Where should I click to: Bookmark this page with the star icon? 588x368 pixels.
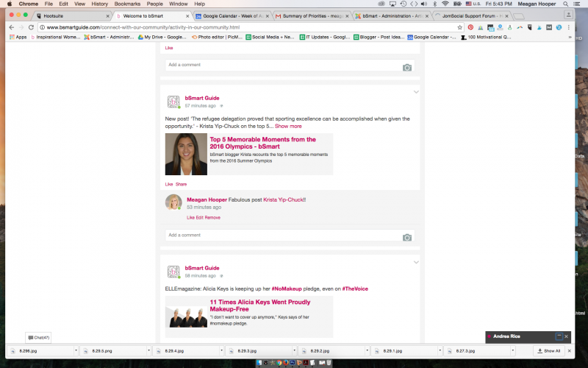coord(460,27)
